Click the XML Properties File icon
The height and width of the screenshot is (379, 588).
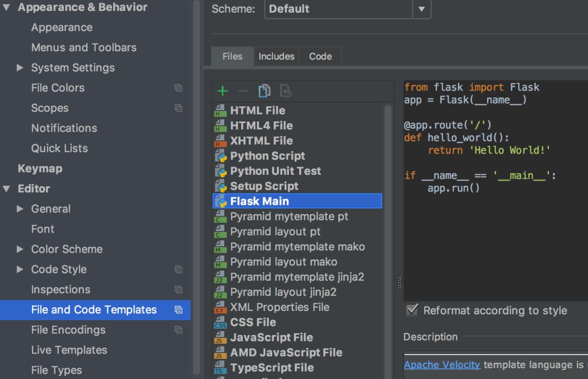click(220, 308)
